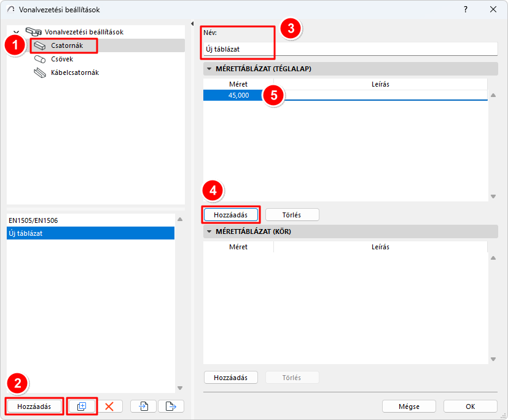
Task: Delete the selected table with red X
Action: click(x=109, y=406)
